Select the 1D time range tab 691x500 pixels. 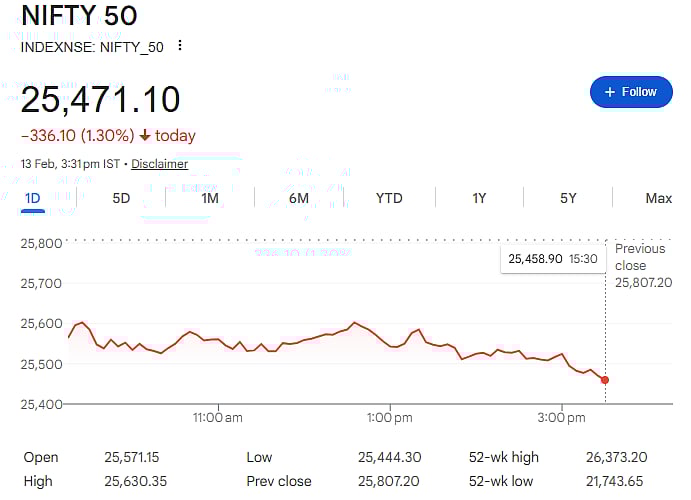[32, 198]
